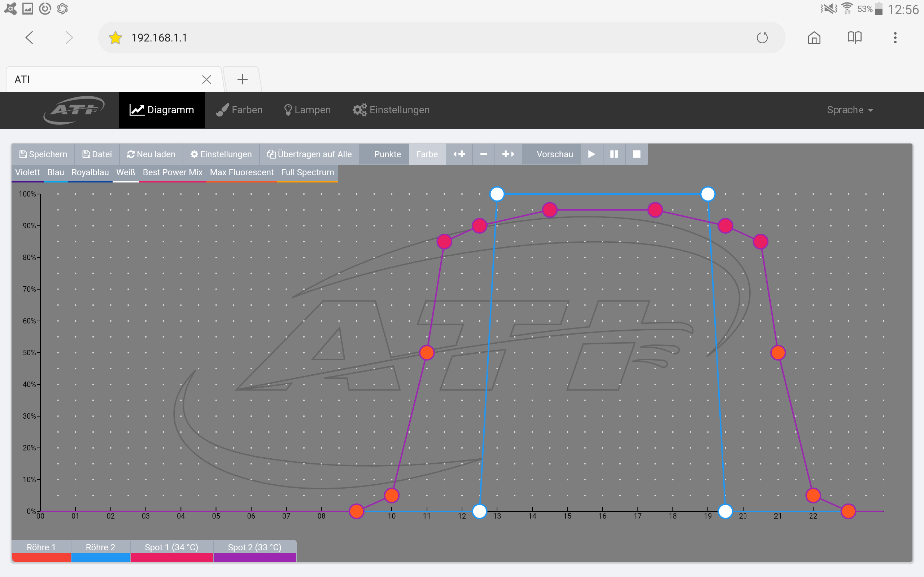The image size is (924, 577).
Task: Pause the Vorschau preview
Action: (x=614, y=154)
